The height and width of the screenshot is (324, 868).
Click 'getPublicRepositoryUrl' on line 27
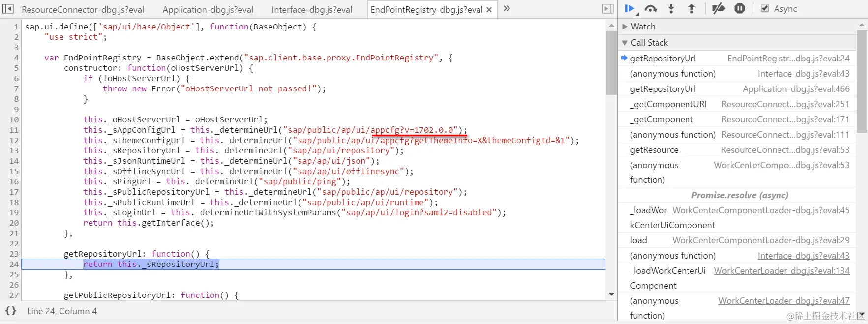pos(117,295)
